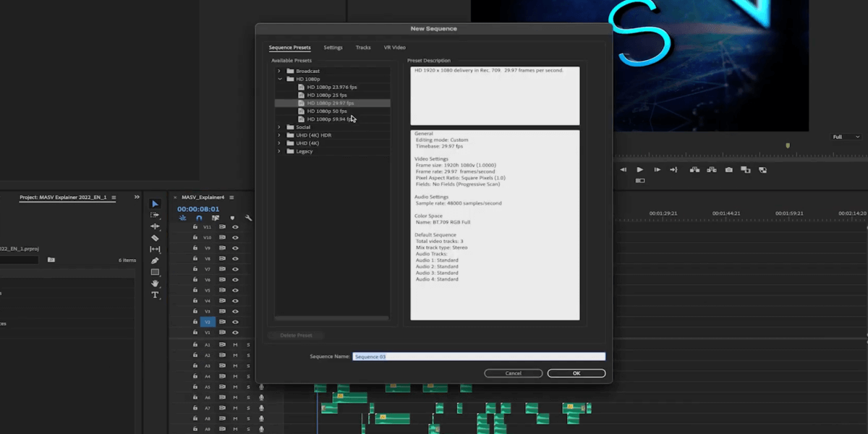Screen dimensions: 868x434
Task: Select Project: MASV Explainer 2022_EN_1 panel tab
Action: pos(63,197)
